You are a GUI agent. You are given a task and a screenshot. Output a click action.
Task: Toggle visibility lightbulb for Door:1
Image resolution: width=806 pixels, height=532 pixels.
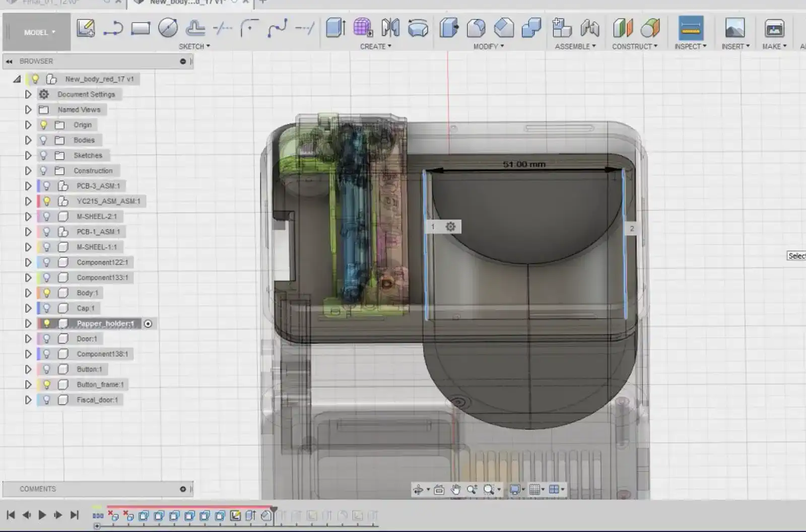coord(47,339)
